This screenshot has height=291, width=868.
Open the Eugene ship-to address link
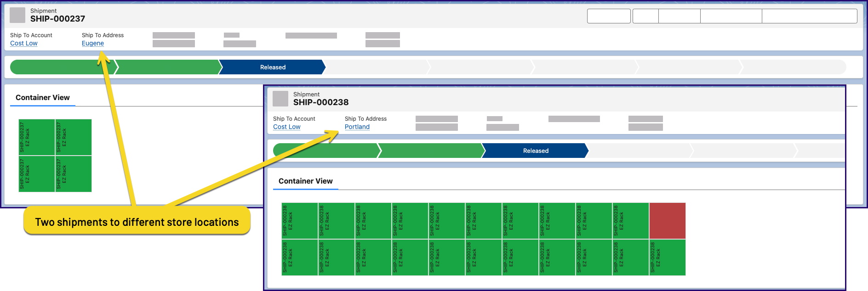93,43
